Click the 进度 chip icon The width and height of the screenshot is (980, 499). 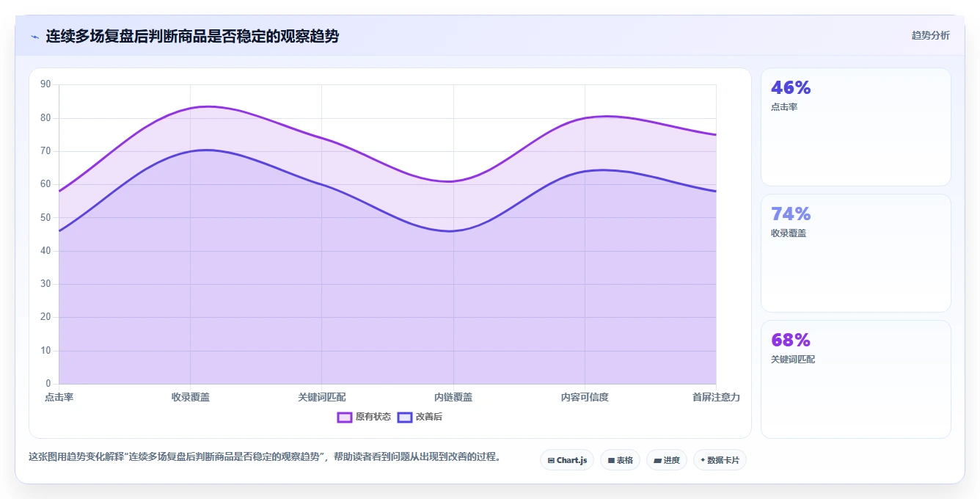point(658,461)
